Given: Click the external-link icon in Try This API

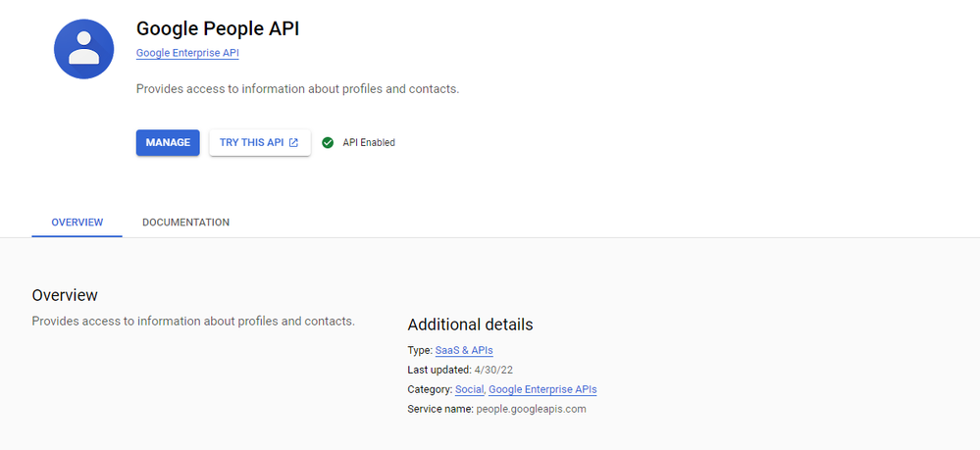Looking at the screenshot, I should pyautogui.click(x=293, y=142).
